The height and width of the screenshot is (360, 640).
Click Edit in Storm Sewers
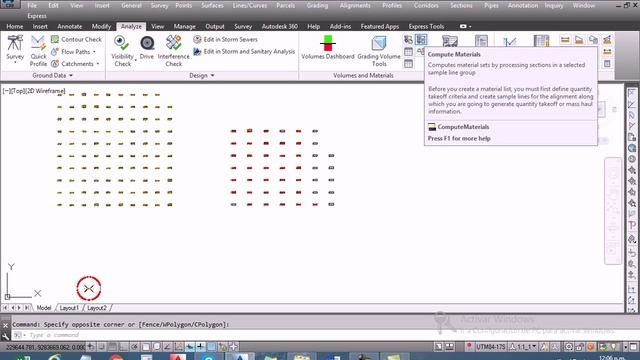[225, 40]
